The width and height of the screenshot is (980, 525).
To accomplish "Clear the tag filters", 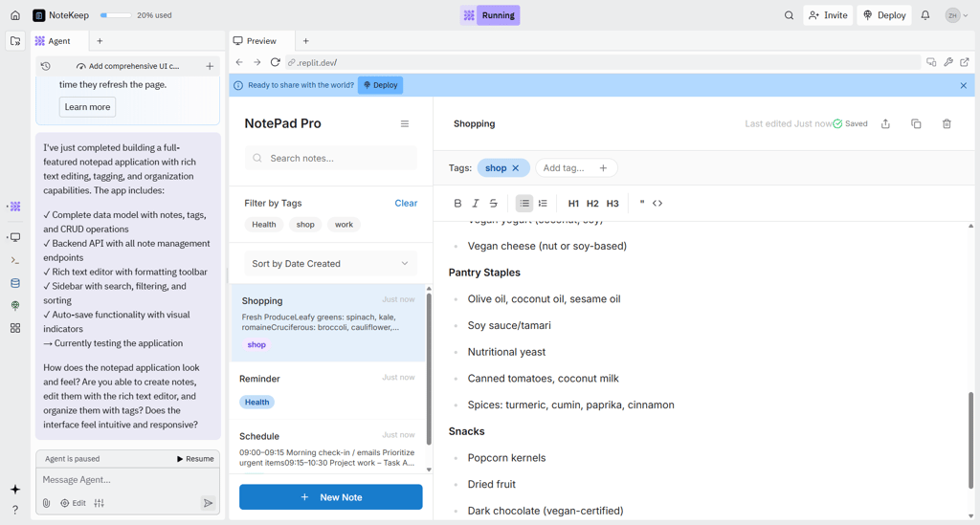I will click(x=406, y=203).
